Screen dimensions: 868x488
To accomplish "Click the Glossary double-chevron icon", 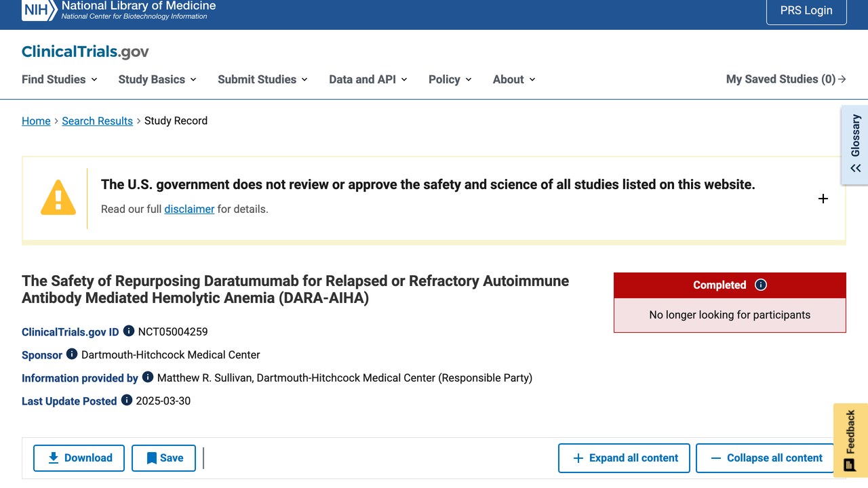I will coord(856,168).
